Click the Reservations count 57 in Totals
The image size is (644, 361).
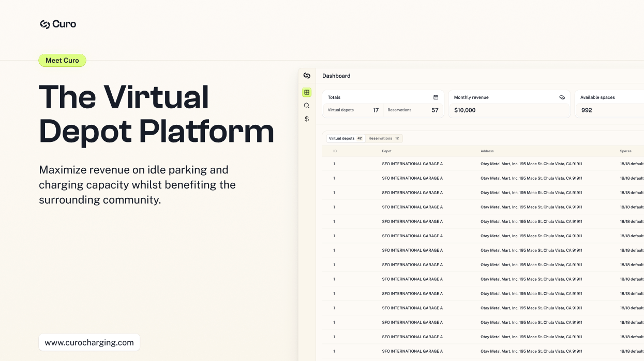coord(435,110)
